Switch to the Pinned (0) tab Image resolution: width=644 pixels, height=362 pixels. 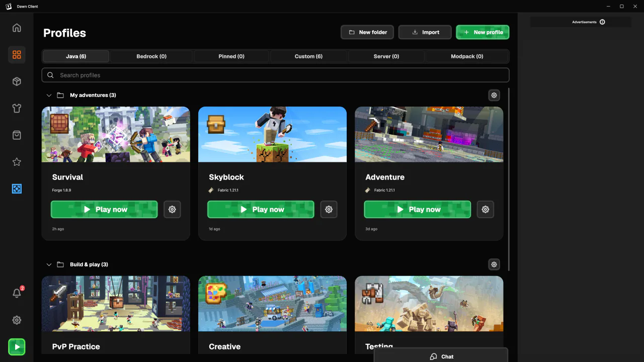tap(231, 56)
